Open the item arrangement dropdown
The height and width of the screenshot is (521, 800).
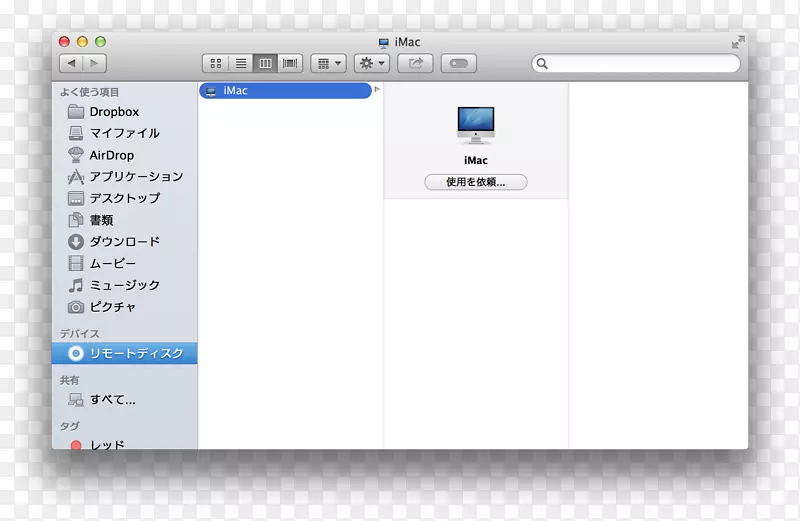329,63
